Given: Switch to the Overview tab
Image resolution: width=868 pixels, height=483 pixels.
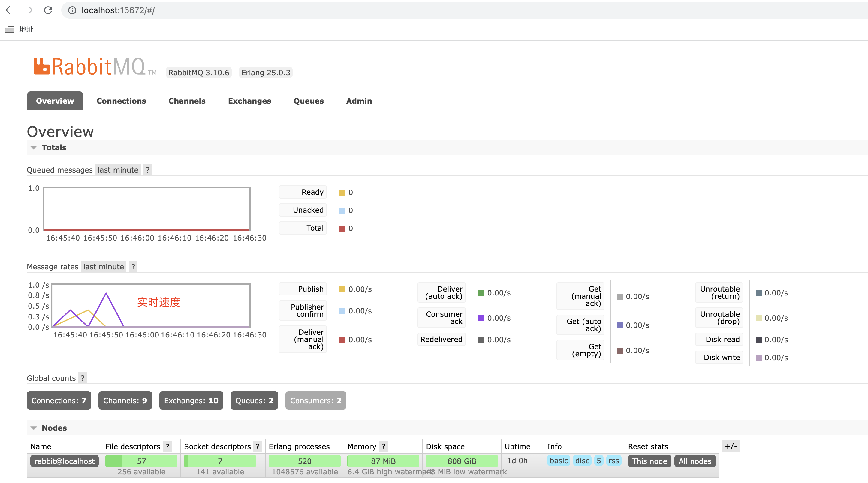Looking at the screenshot, I should [55, 101].
